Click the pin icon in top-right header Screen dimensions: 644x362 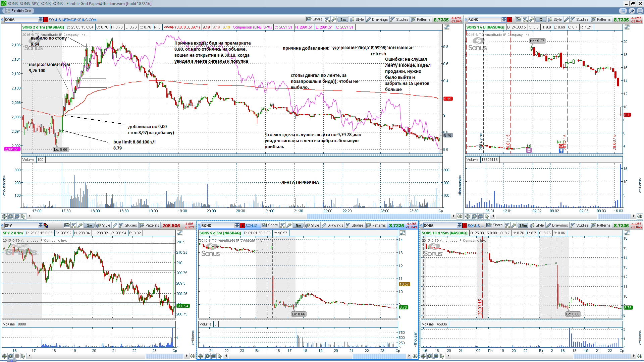[632, 11]
